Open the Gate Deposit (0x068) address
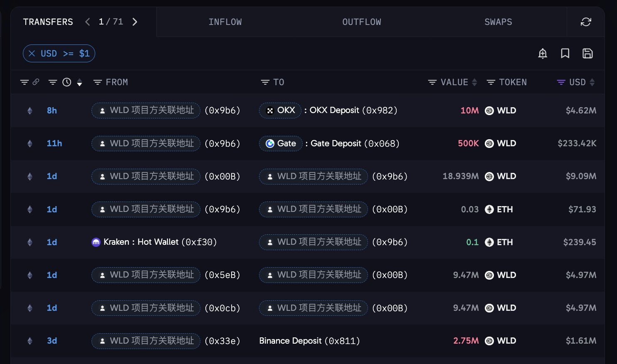This screenshot has width=617, height=364. pos(355,143)
